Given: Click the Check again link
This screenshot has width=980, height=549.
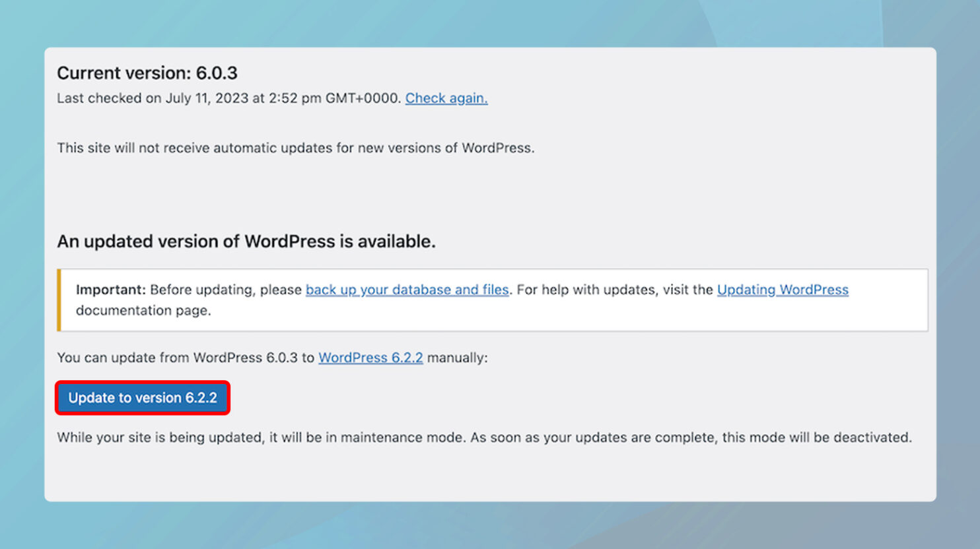Looking at the screenshot, I should tap(446, 98).
